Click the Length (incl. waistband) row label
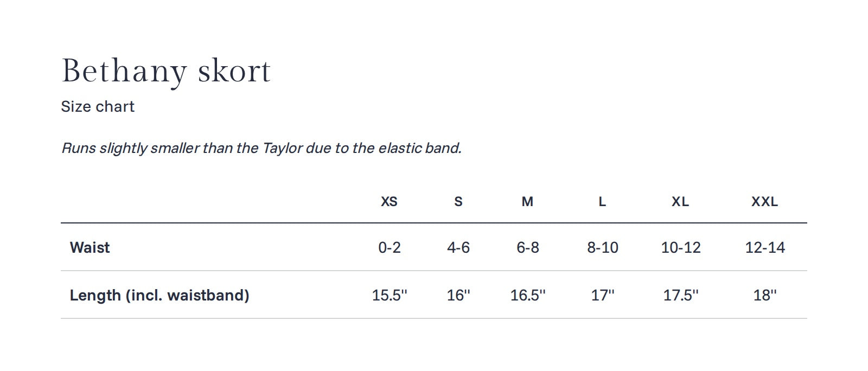 (159, 295)
